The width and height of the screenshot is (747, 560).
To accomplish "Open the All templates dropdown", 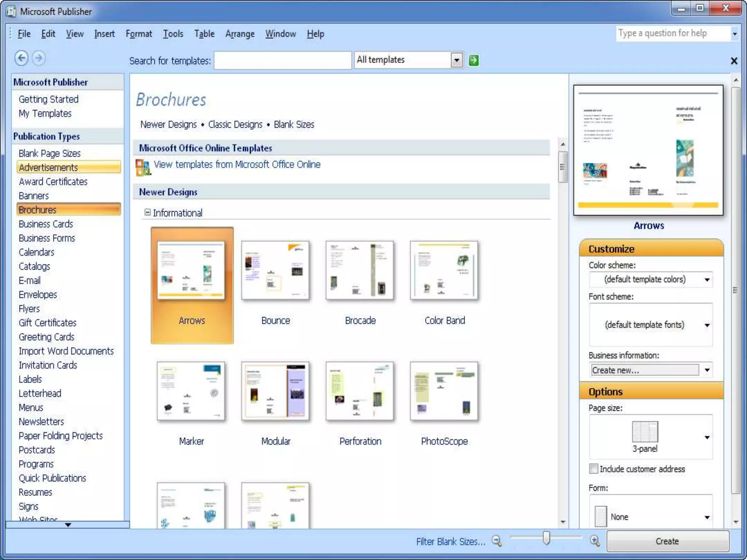I will coord(456,60).
